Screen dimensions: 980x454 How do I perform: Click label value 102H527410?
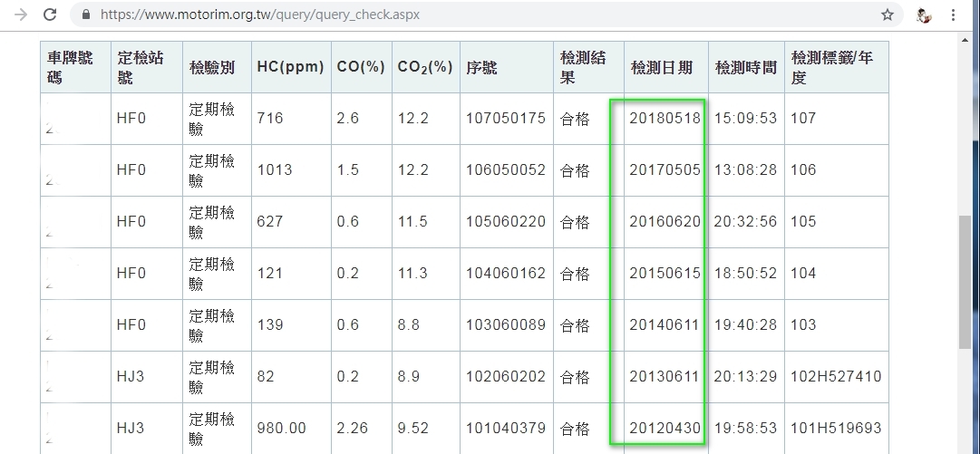pyautogui.click(x=836, y=377)
